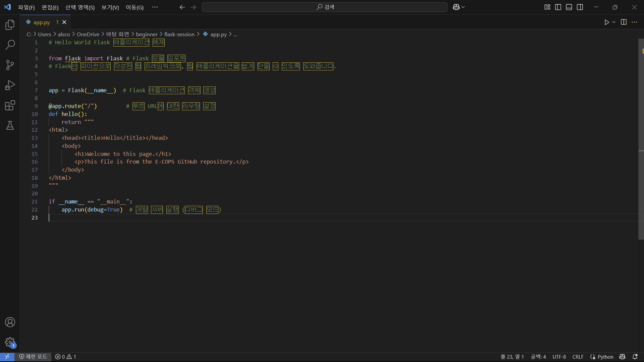Open the Search view in activity bar

click(10, 45)
